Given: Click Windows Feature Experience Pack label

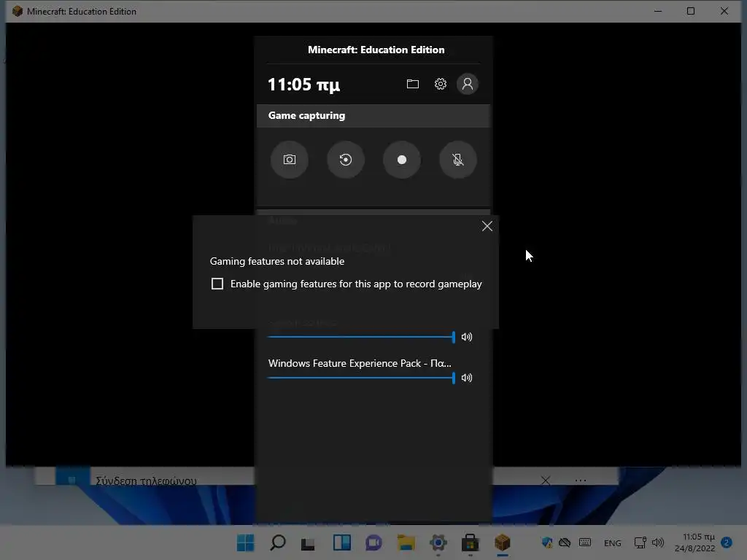Looking at the screenshot, I should [360, 363].
